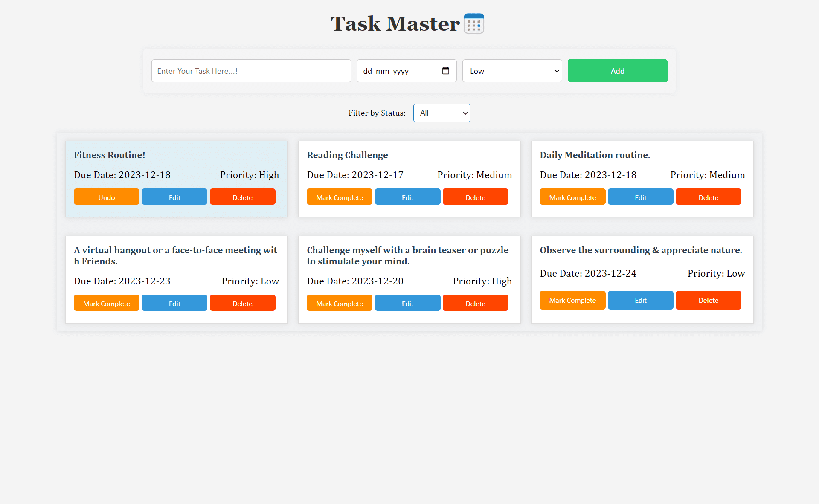Click Delete on observe nature task

(709, 299)
